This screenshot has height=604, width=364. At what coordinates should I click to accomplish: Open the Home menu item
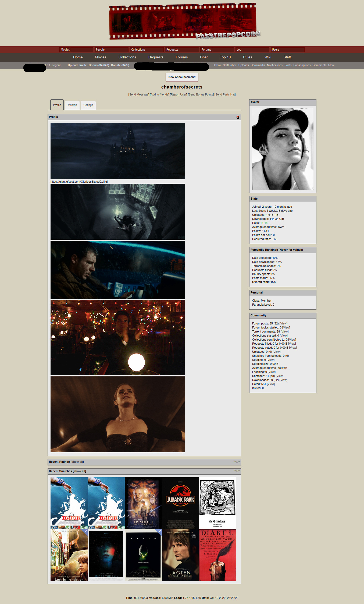(x=78, y=57)
